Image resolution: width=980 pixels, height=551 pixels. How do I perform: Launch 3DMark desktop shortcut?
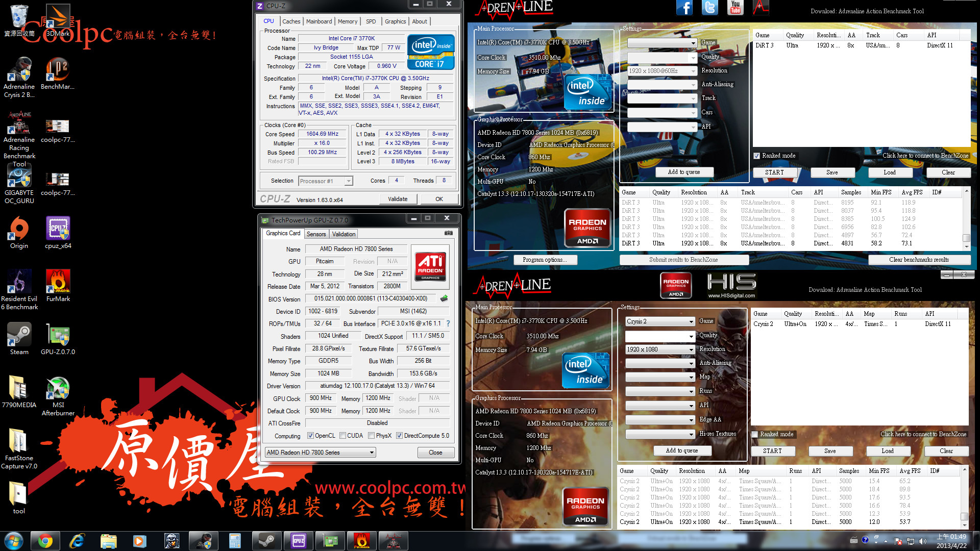click(x=58, y=20)
